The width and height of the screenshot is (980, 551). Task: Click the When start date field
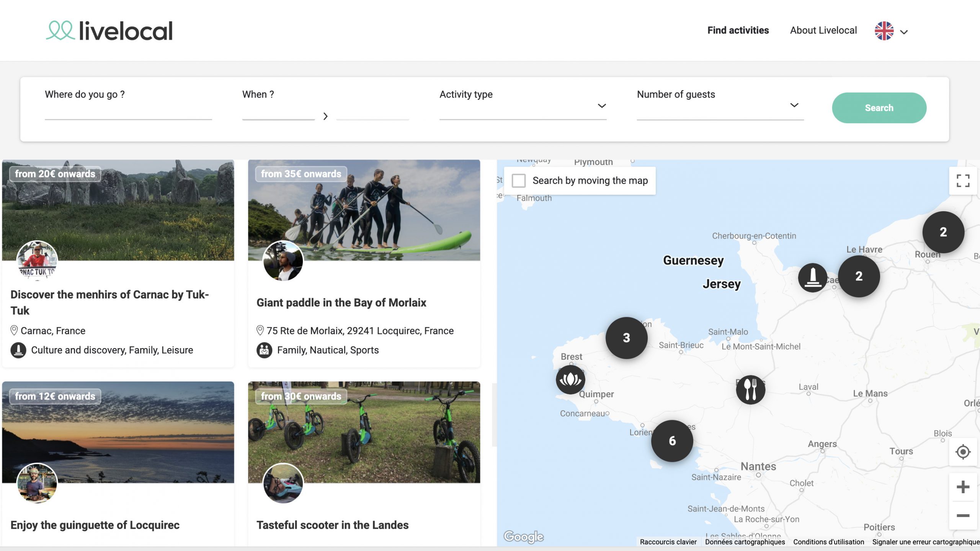click(278, 113)
